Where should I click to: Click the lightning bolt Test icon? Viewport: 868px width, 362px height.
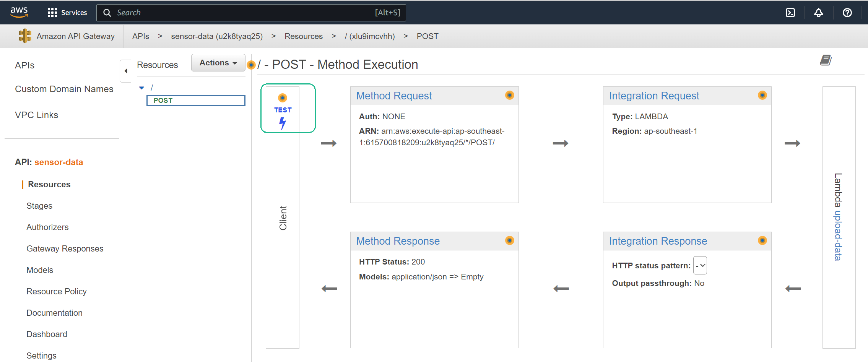point(283,123)
